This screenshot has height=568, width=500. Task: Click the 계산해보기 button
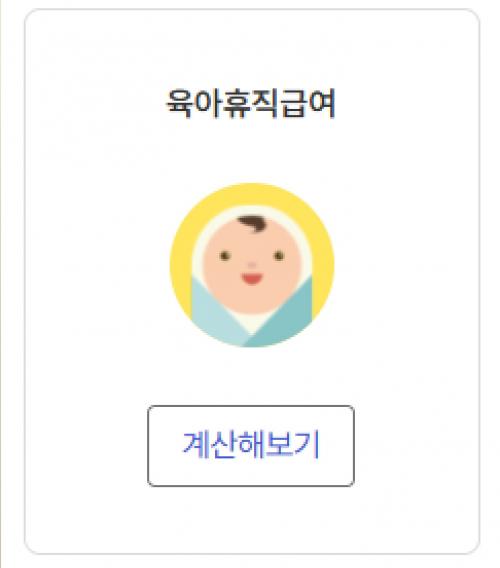251,446
